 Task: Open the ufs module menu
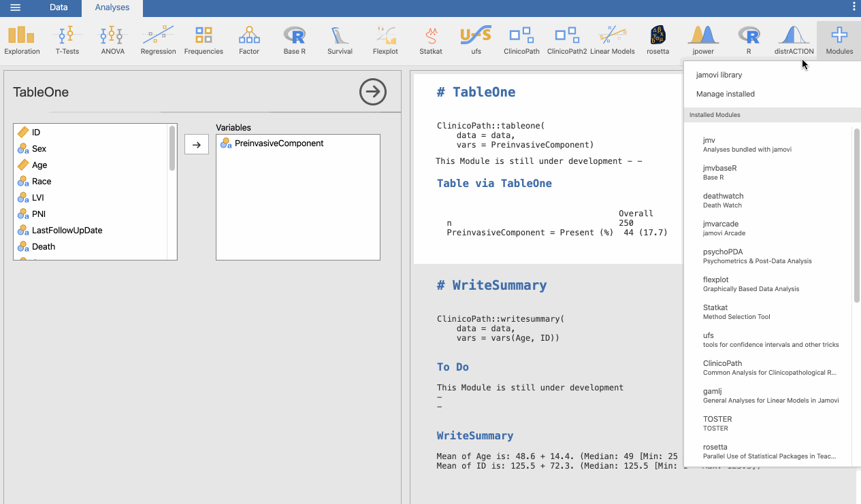click(476, 40)
